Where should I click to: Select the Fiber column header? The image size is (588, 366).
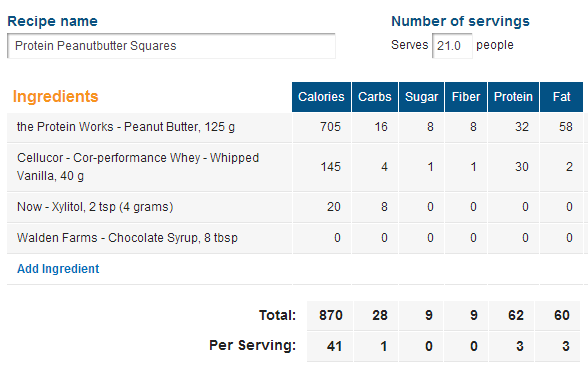pyautogui.click(x=466, y=97)
